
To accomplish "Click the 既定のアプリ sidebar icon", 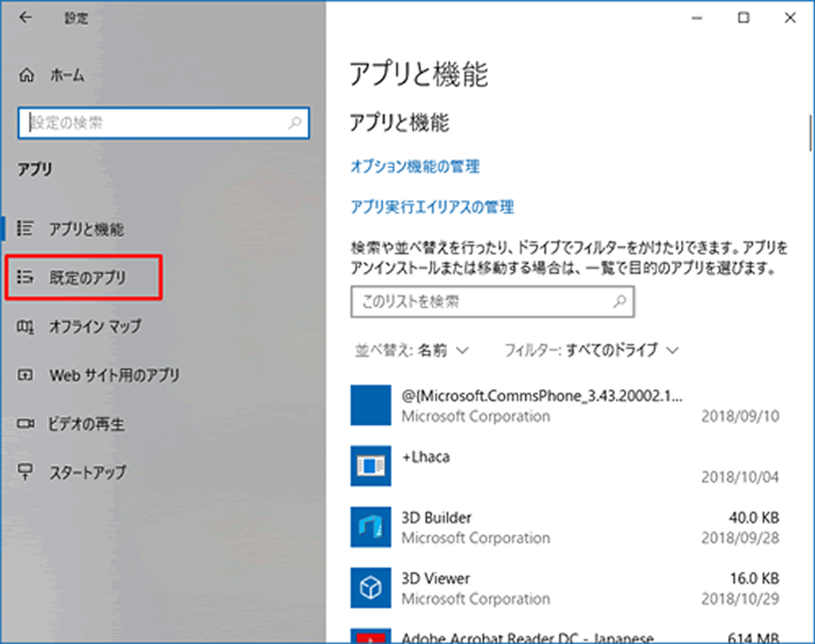I will pos(25,277).
